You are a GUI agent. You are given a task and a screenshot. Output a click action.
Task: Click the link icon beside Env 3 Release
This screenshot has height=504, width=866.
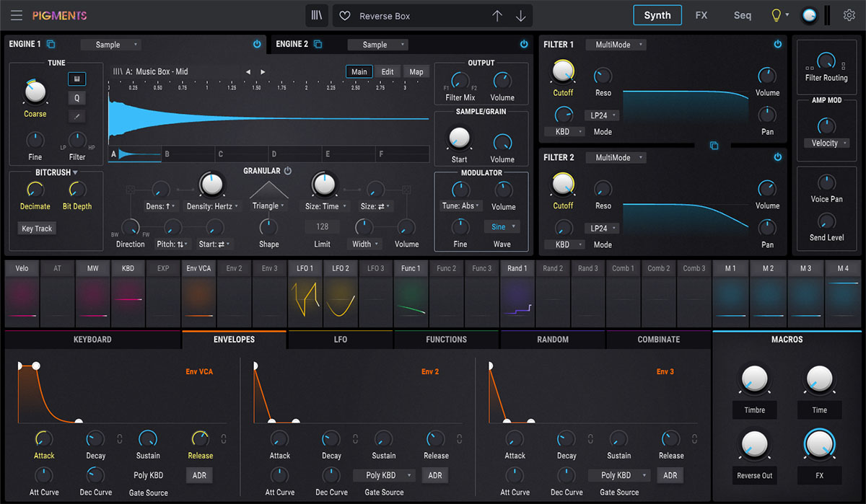(x=694, y=438)
